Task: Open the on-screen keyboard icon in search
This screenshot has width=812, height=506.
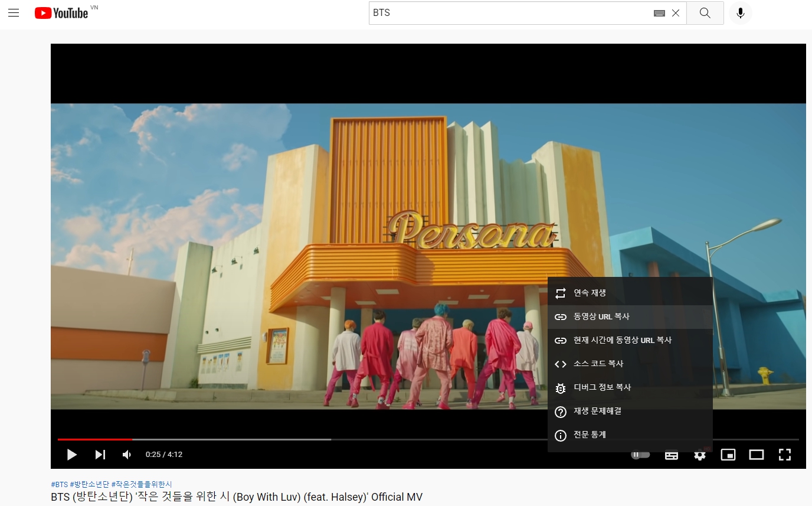Action: (659, 13)
